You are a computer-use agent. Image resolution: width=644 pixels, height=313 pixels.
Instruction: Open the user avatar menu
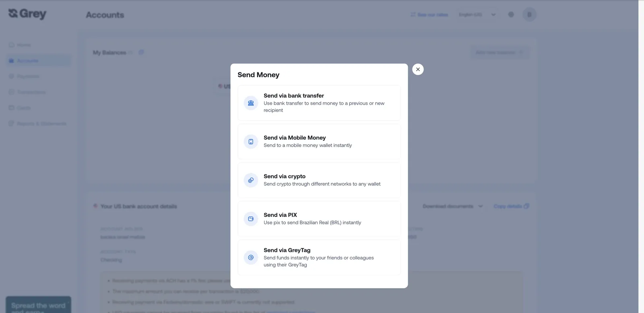point(529,14)
